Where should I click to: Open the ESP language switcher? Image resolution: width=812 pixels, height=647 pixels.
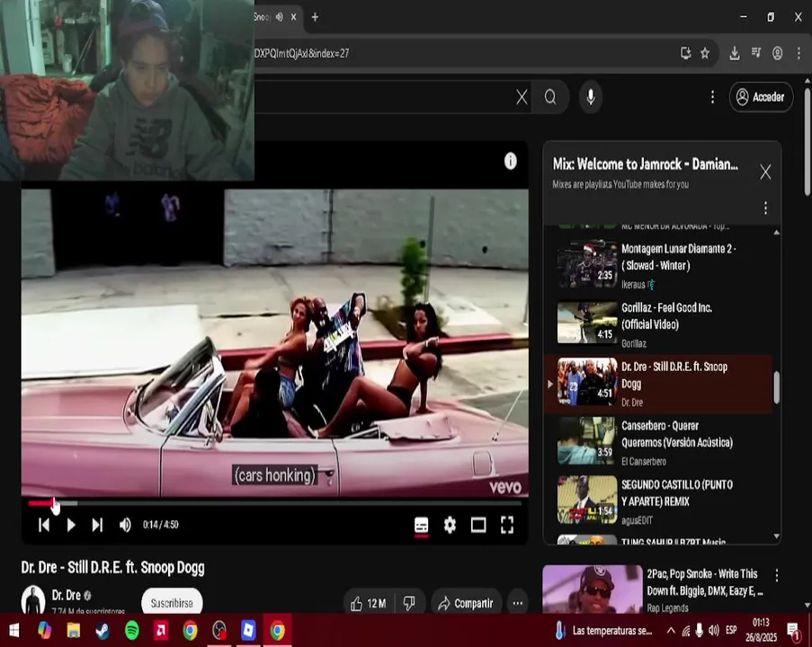point(731,631)
